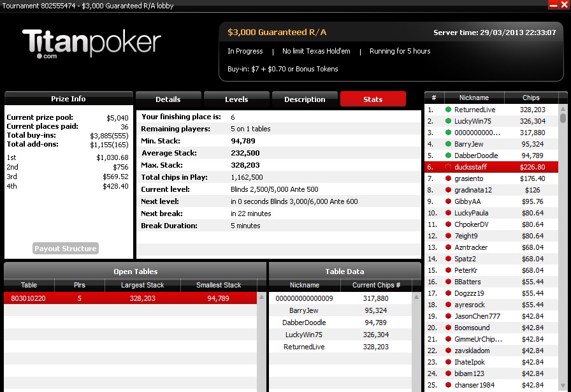
Task: Sort open tables by Smallest Stack
Action: tap(219, 285)
